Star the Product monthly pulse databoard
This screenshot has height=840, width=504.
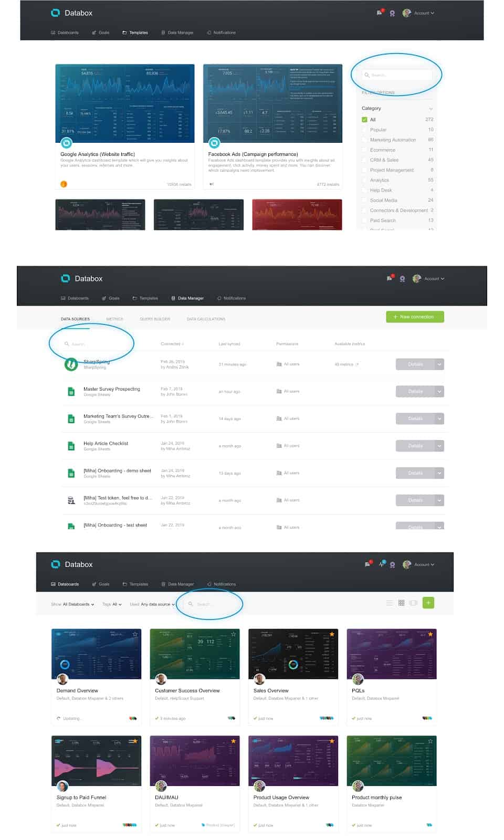430,741
